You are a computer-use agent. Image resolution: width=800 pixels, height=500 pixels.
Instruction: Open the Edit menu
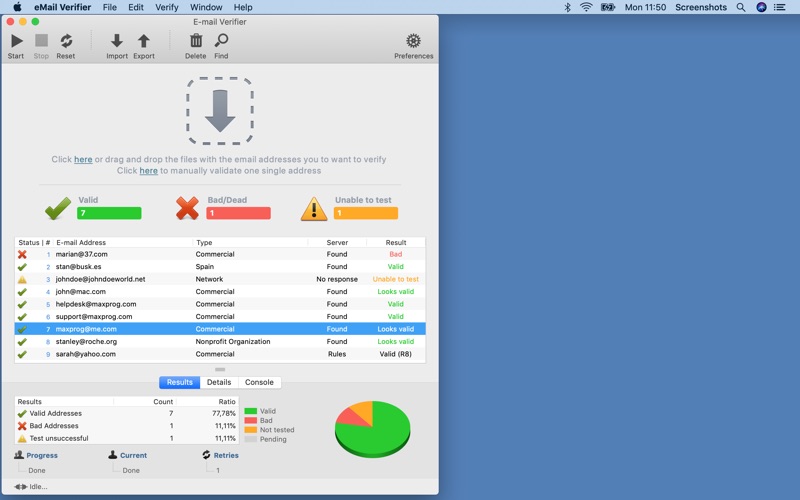pyautogui.click(x=136, y=7)
